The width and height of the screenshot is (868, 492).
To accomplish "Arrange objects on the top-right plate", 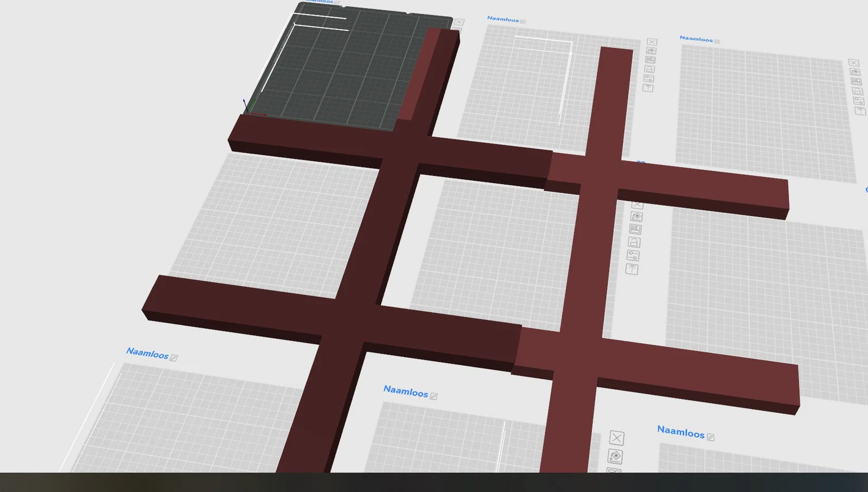I will pyautogui.click(x=856, y=81).
